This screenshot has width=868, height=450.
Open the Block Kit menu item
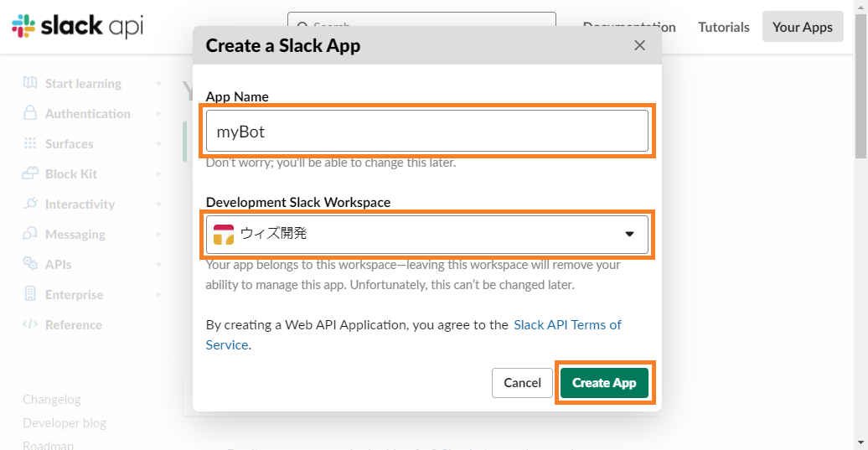(x=71, y=173)
